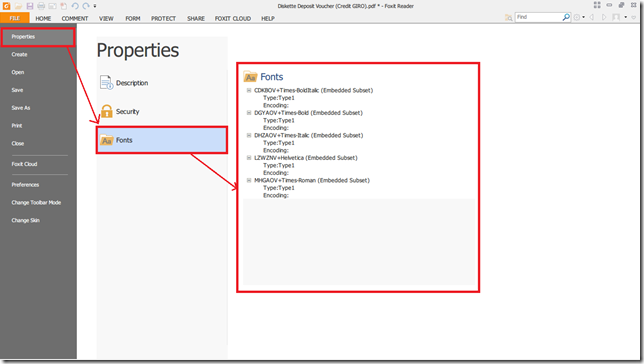Screen dimensions: 644x364
Task: Click the printer icon in quick access toolbar
Action: [41, 6]
